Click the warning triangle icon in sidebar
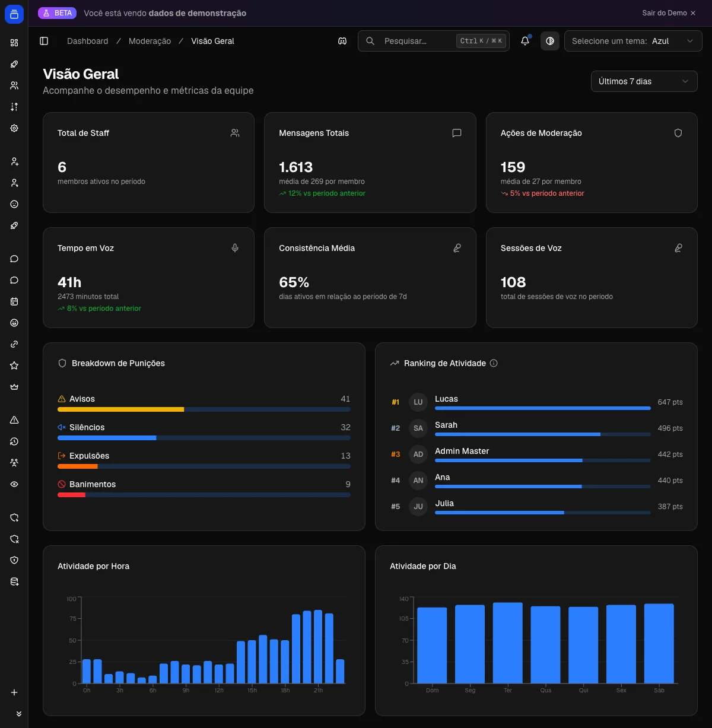712x728 pixels. (14, 420)
